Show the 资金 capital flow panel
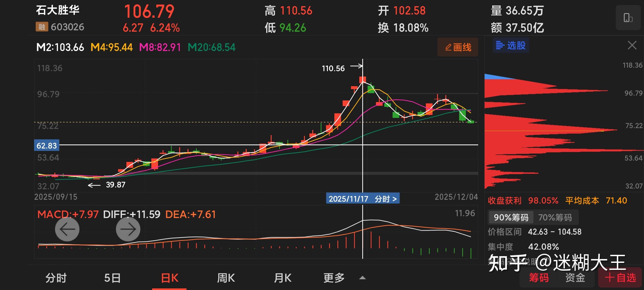The image size is (644, 290). tap(575, 278)
